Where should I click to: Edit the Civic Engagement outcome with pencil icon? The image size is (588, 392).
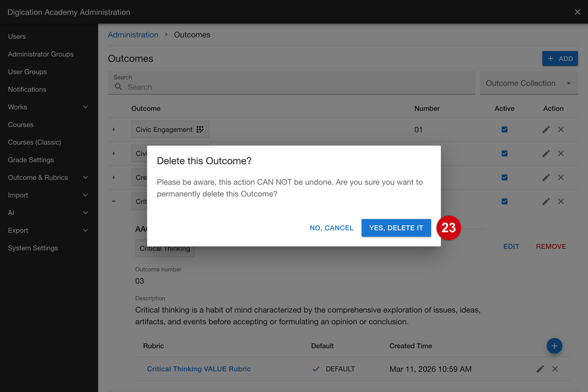[546, 130]
